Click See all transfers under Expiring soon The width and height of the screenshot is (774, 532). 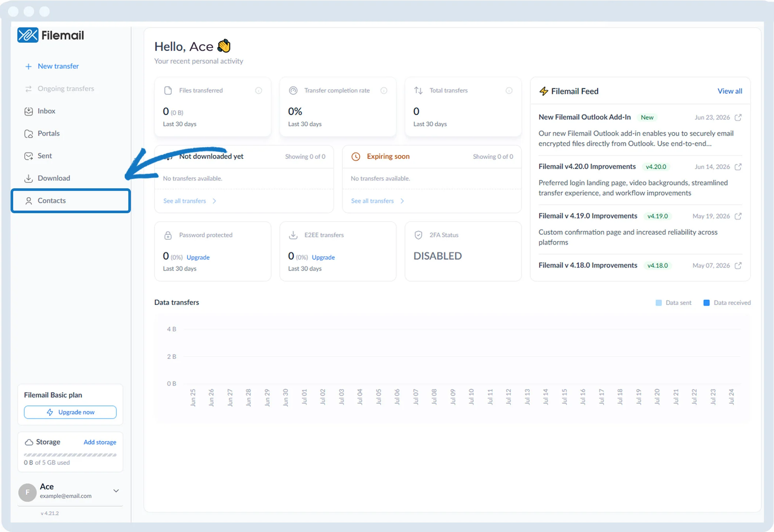[372, 201]
